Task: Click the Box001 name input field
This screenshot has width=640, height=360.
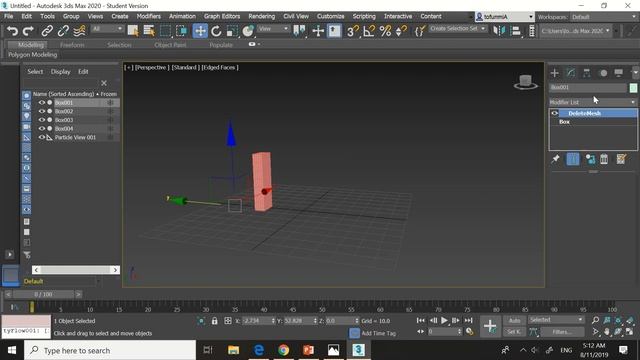Action: (588, 87)
